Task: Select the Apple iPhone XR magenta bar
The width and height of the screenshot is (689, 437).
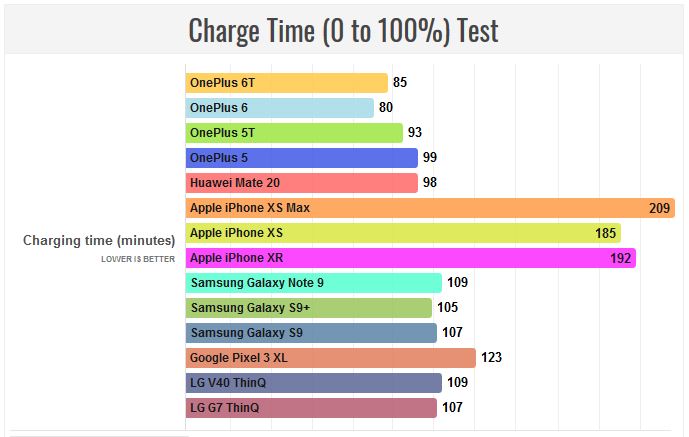Action: pyautogui.click(x=410, y=258)
